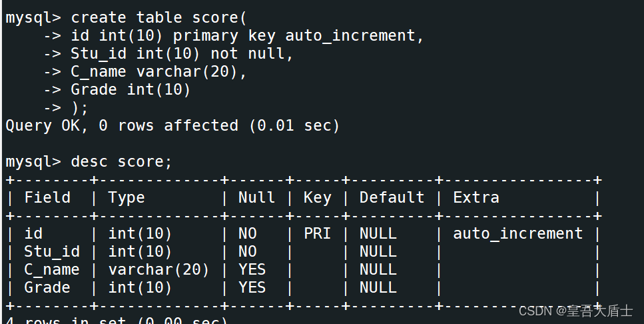Image resolution: width=644 pixels, height=324 pixels.
Task: Click the 'Extra' column header
Action: pyautogui.click(x=476, y=197)
